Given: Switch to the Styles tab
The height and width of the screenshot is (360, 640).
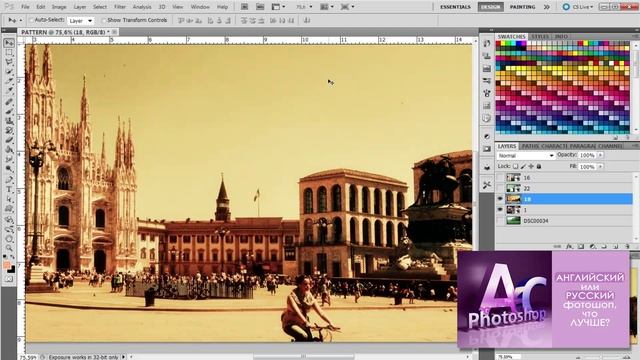Looking at the screenshot, I should point(540,36).
